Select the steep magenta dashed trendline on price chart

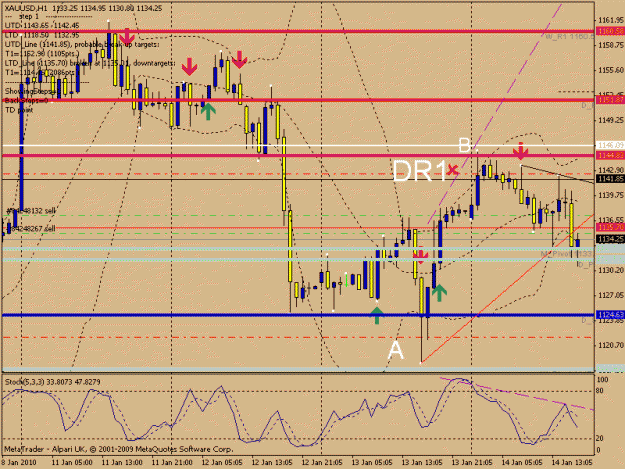(x=495, y=114)
